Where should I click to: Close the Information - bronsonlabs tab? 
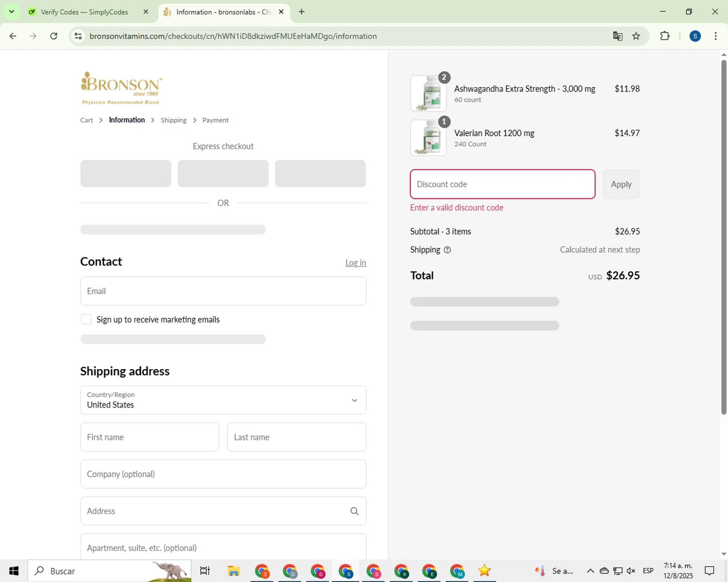click(281, 12)
